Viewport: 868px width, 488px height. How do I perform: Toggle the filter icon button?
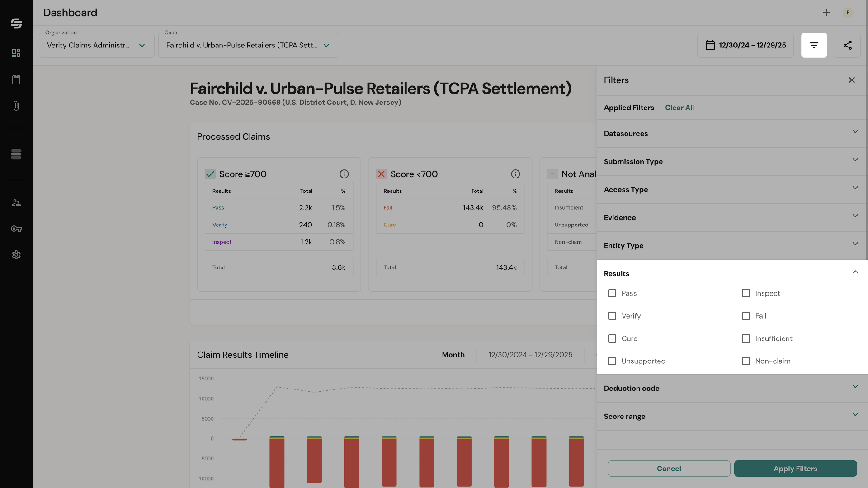pyautogui.click(x=814, y=45)
